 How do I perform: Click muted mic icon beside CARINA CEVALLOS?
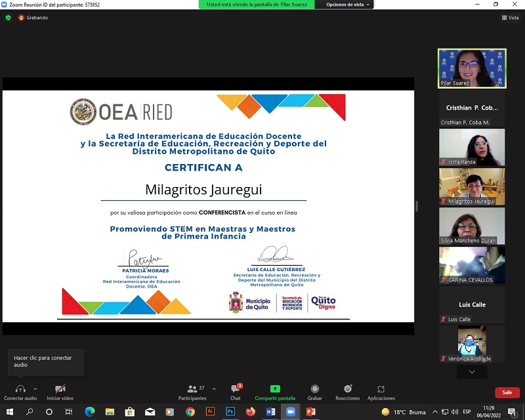(444, 280)
